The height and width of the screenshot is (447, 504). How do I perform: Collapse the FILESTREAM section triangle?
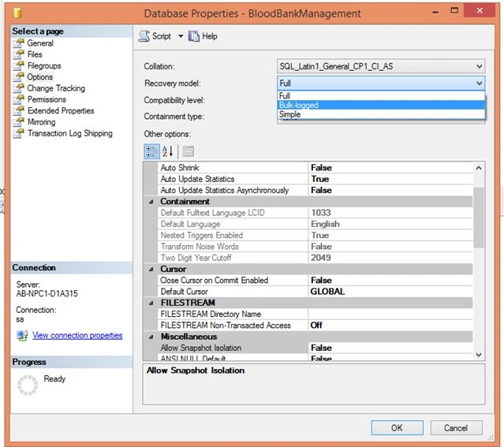(151, 303)
